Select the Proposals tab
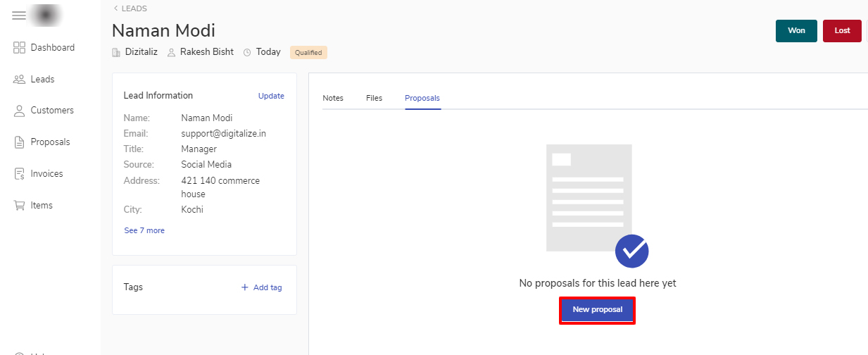Viewport: 868px width, 355px height. click(x=422, y=98)
